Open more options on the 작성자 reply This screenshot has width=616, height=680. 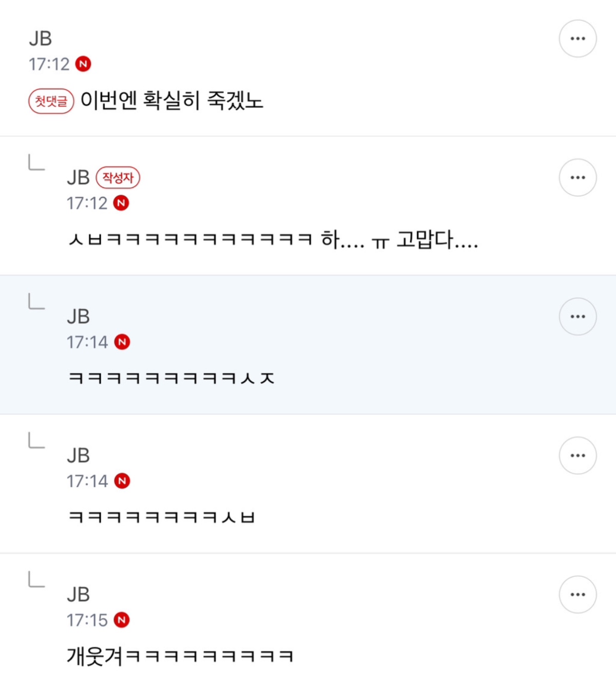pyautogui.click(x=577, y=178)
